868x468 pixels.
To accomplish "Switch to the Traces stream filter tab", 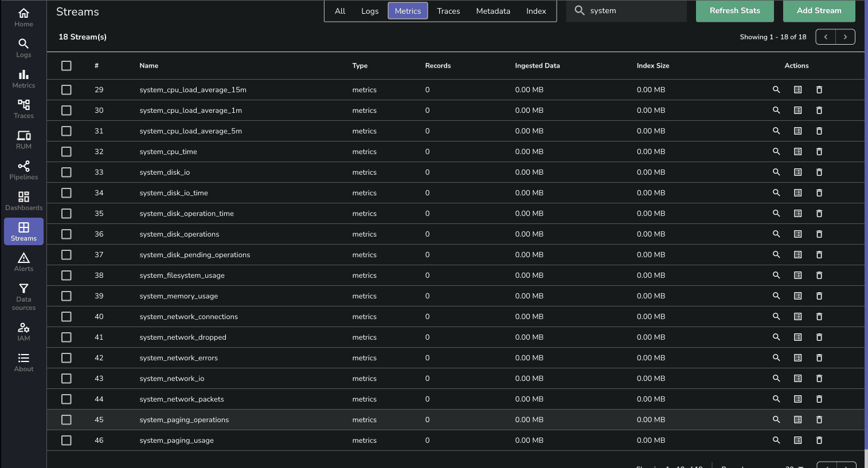I will (448, 11).
